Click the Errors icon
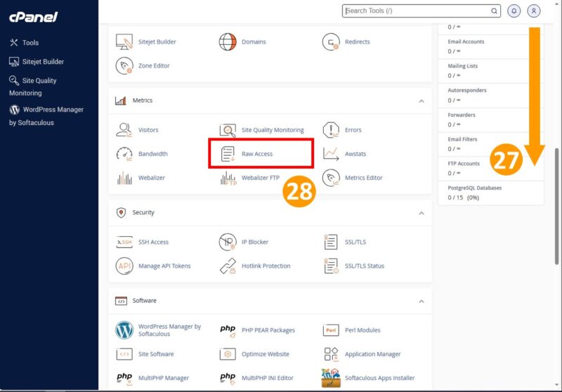The image size is (562, 392). click(x=330, y=130)
